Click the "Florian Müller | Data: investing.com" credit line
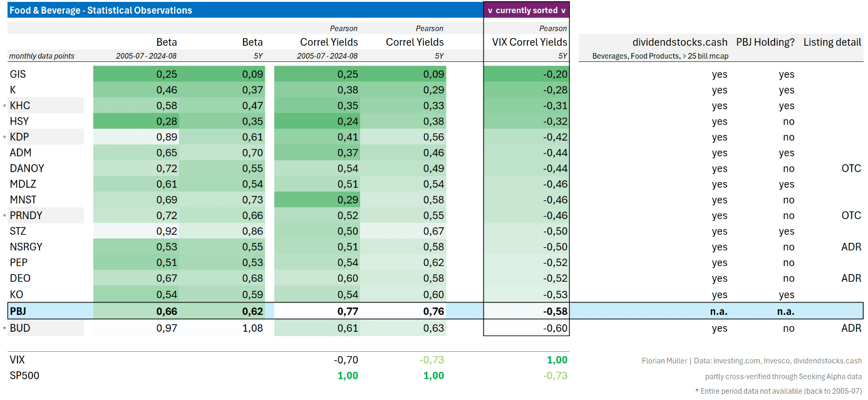Screen dimensions: 868x400 (752, 361)
